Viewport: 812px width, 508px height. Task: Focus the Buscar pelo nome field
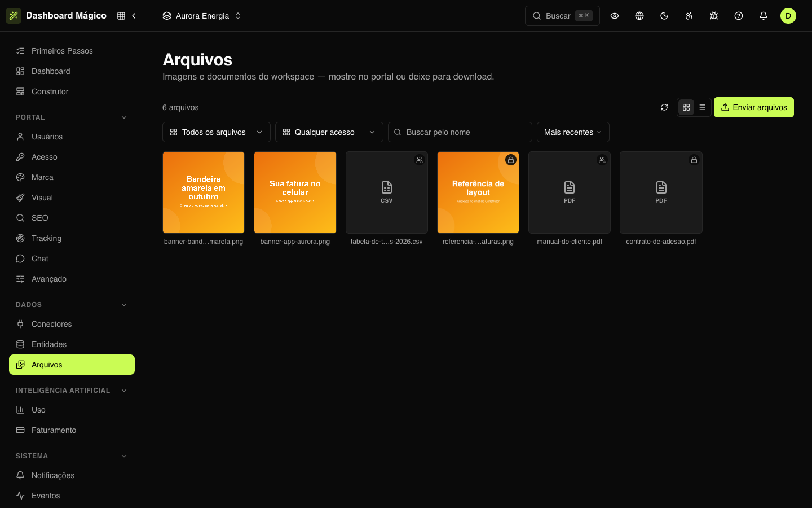tap(460, 132)
